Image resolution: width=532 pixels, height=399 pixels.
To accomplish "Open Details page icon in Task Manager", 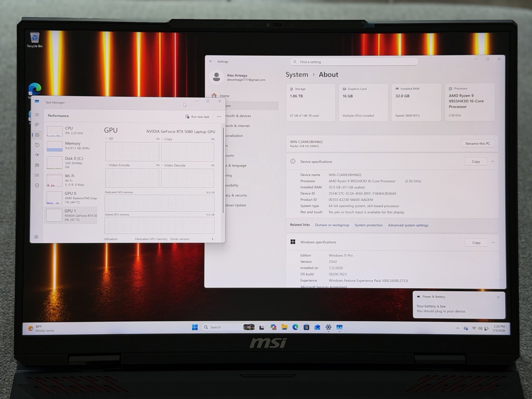I will (x=37, y=175).
